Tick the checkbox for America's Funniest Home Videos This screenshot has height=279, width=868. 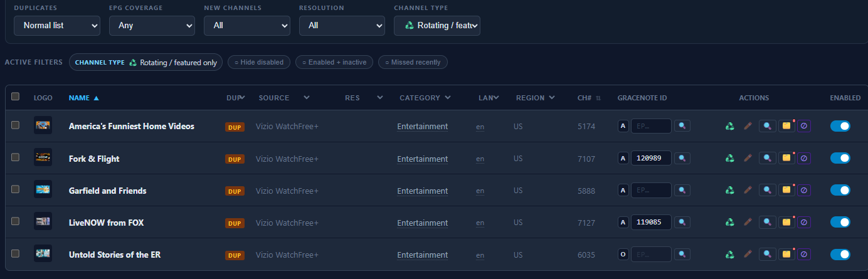click(16, 125)
